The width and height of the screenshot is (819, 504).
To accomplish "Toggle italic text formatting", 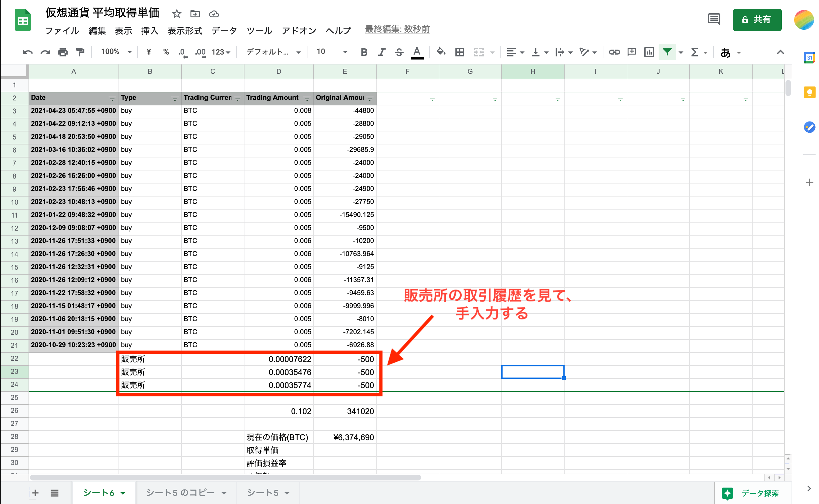I will click(381, 52).
